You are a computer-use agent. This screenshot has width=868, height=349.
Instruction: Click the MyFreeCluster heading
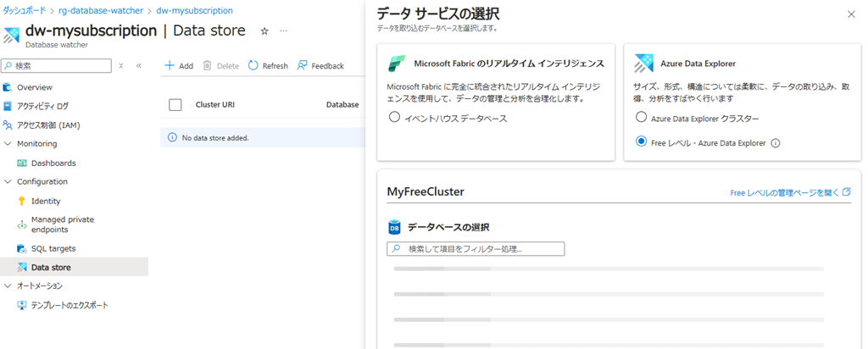(426, 192)
